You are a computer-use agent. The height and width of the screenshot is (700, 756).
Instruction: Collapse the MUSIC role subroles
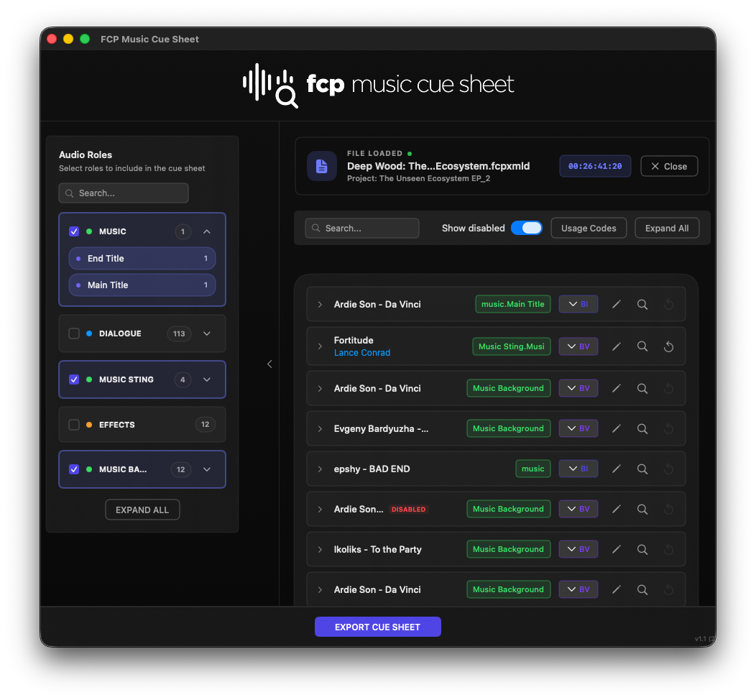tap(207, 231)
